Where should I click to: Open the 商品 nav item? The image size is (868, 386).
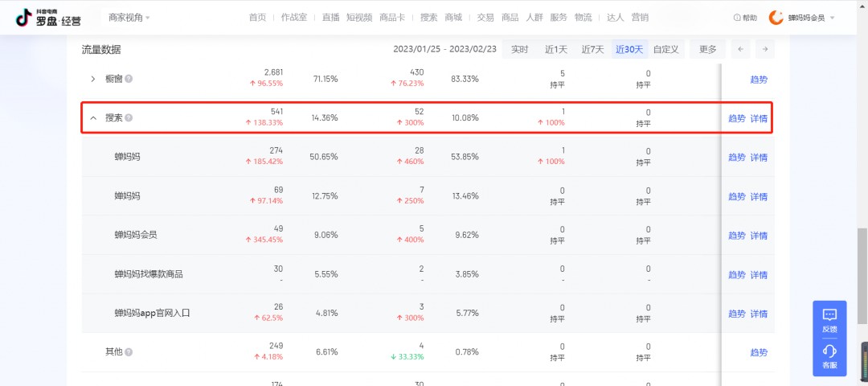[x=510, y=18]
